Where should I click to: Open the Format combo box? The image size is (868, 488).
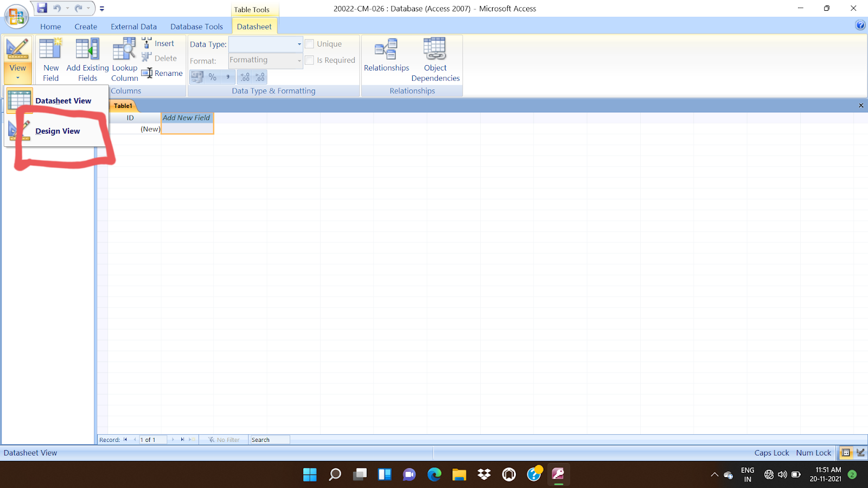pos(265,60)
